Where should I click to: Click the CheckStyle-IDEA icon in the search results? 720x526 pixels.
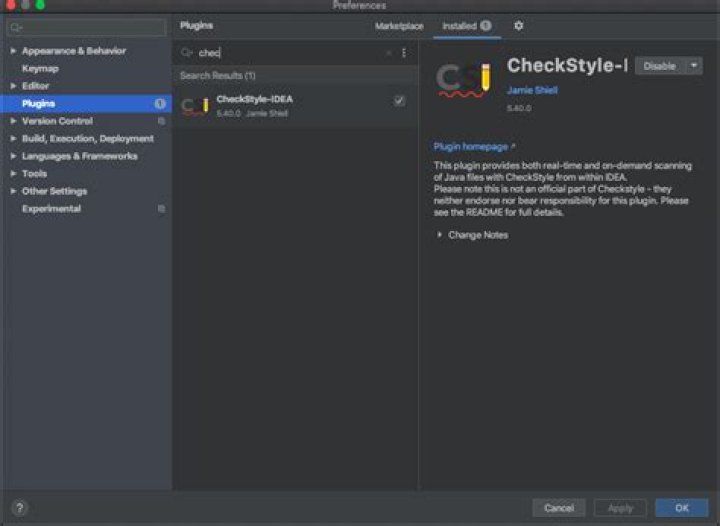pos(195,106)
